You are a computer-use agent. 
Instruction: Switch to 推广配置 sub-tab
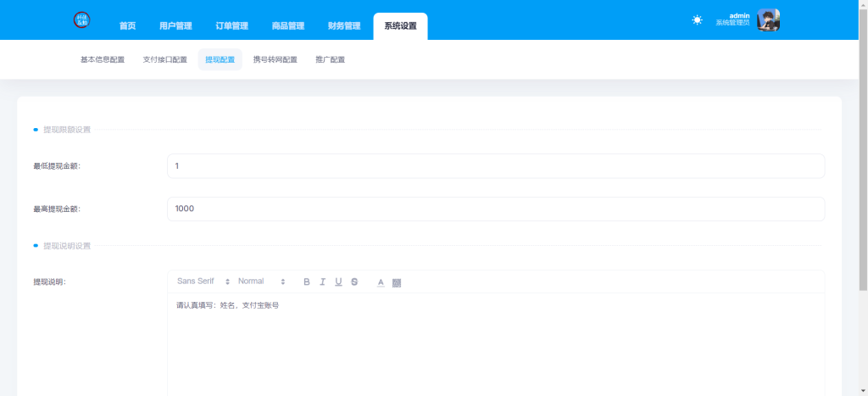coord(330,60)
